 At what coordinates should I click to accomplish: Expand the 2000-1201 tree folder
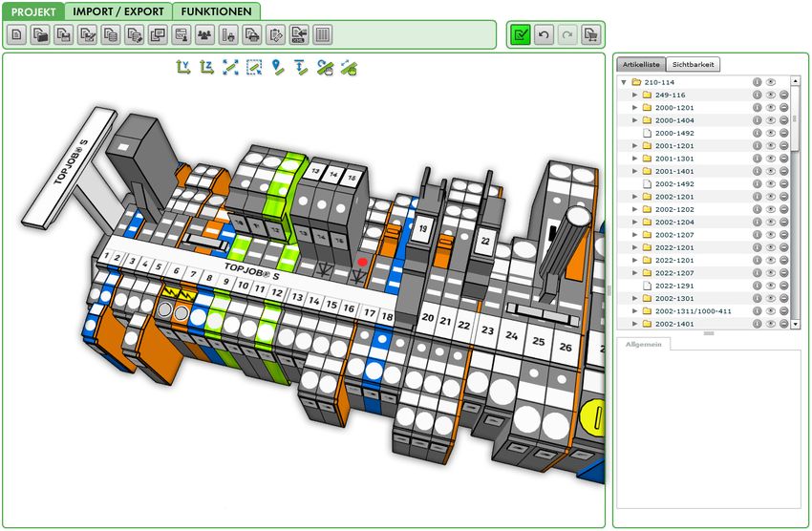pos(635,108)
